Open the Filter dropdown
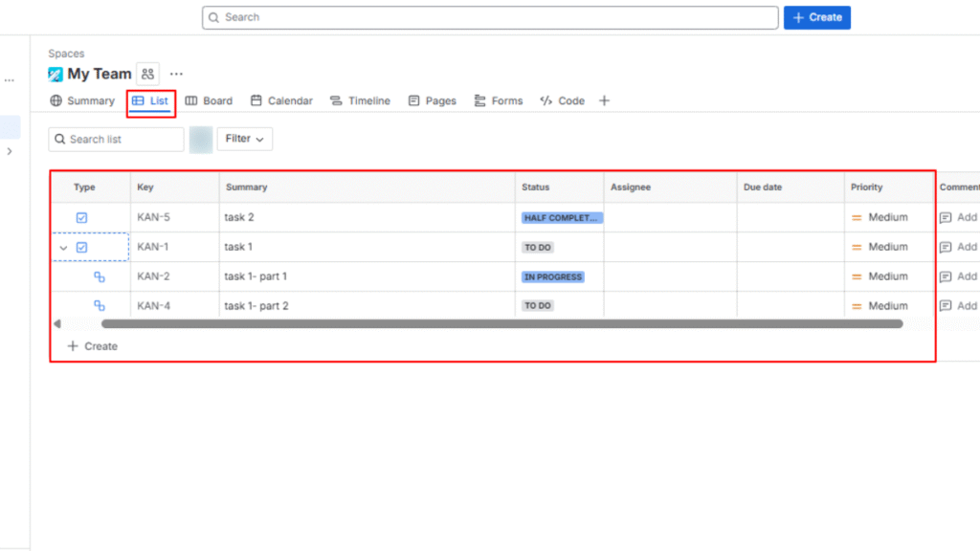 click(244, 139)
